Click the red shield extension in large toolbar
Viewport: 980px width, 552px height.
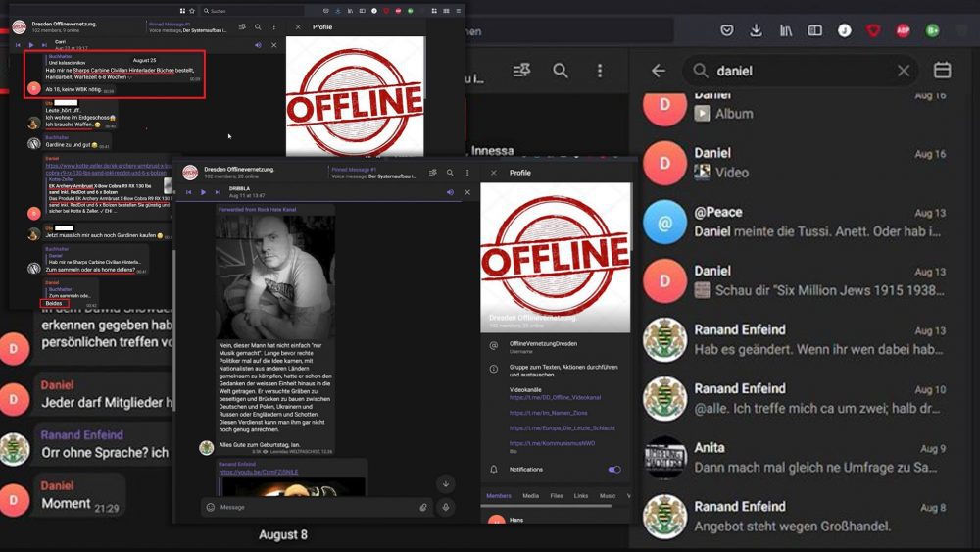click(873, 30)
